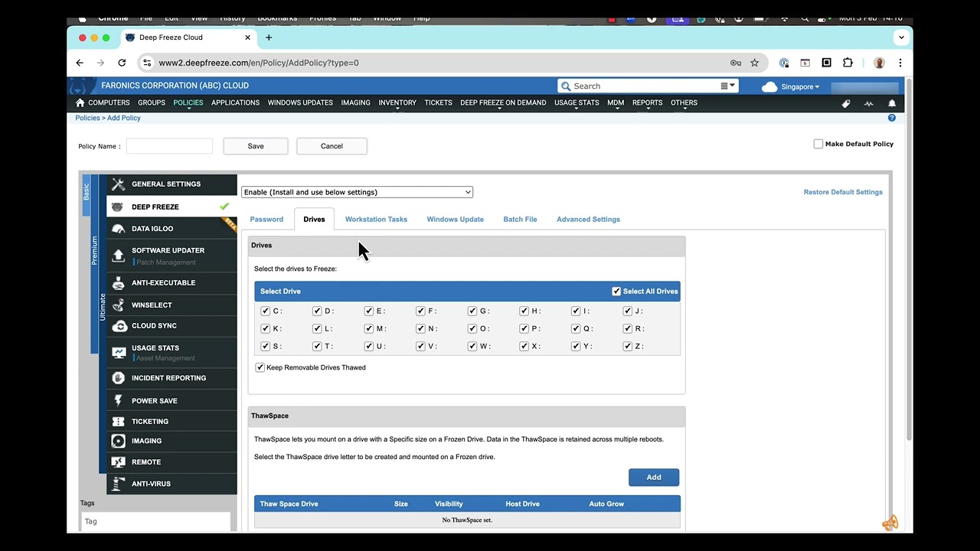Click the search magnifier icon
Screen dimensions: 980x551
tap(566, 86)
